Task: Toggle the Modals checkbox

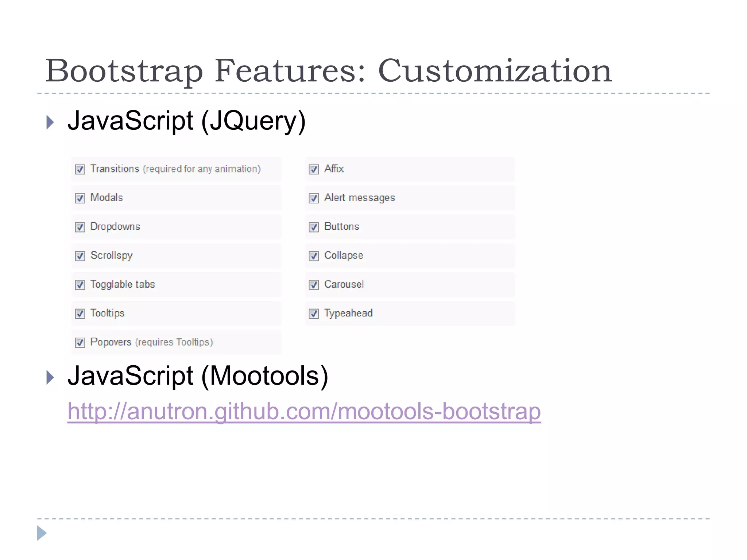Action: tap(80, 198)
